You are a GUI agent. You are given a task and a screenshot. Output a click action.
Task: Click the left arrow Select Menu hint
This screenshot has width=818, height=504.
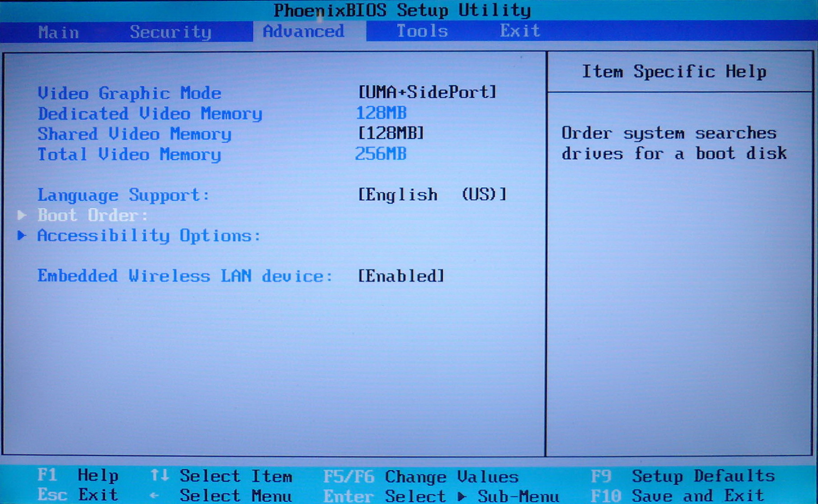(221, 496)
